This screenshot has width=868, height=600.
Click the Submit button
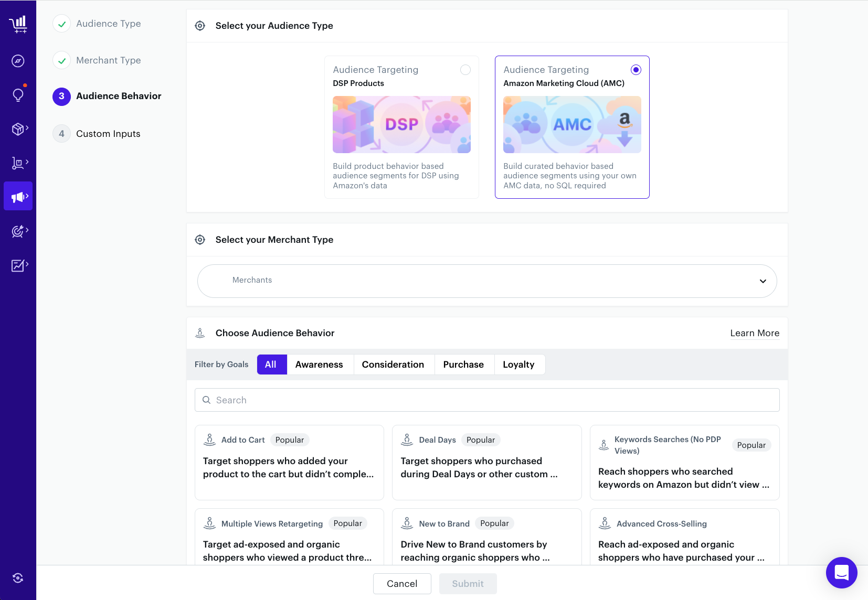(468, 584)
